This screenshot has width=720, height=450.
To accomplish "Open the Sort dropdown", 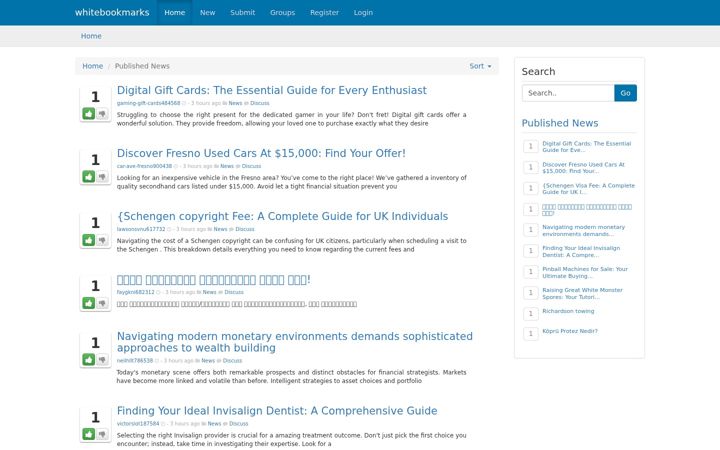I will click(480, 66).
